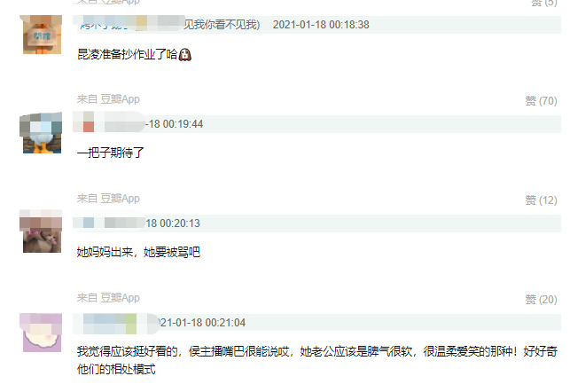Image resolution: width=570 pixels, height=392 pixels.
Task: Like the comment with 赞 (20)
Action: (541, 299)
